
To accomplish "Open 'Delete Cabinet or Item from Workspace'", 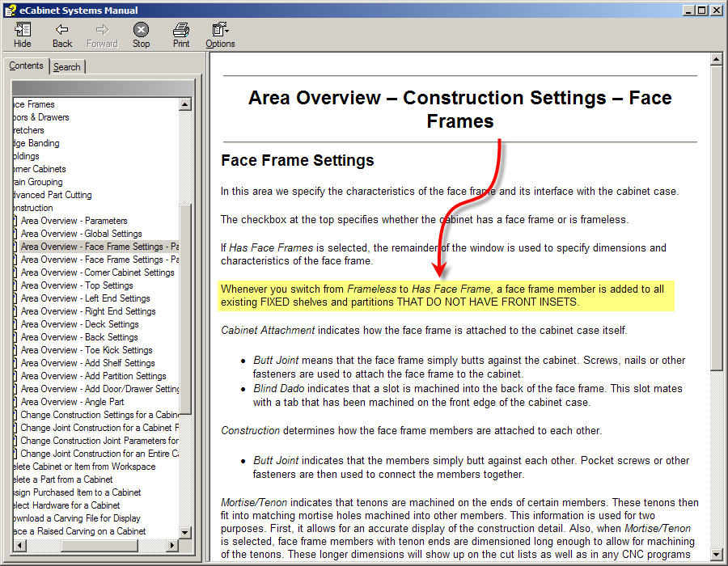I will [x=84, y=467].
